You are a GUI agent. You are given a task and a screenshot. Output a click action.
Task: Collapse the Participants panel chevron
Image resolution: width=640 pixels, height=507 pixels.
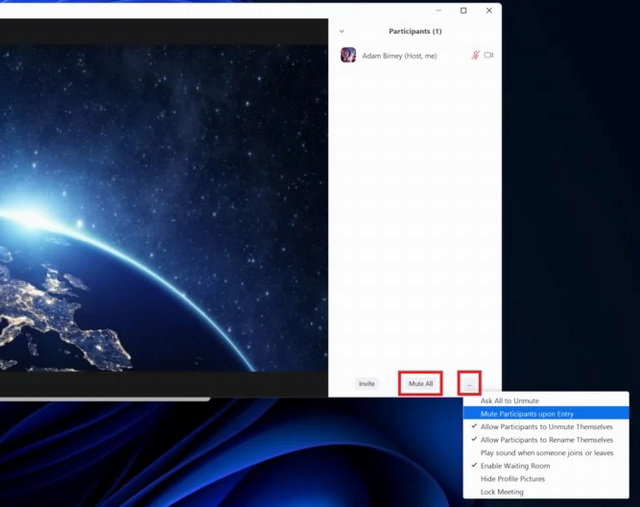coord(342,31)
